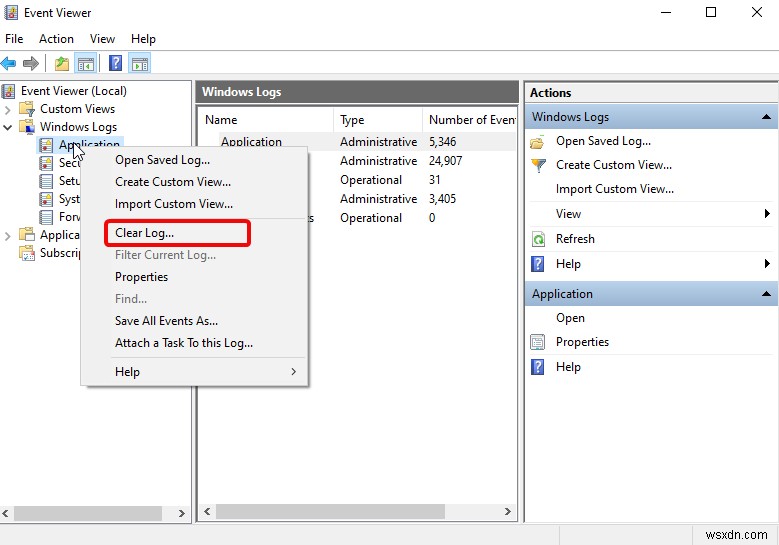Toggle the Show/Hide Action Pane toolbar icon

[x=140, y=64]
